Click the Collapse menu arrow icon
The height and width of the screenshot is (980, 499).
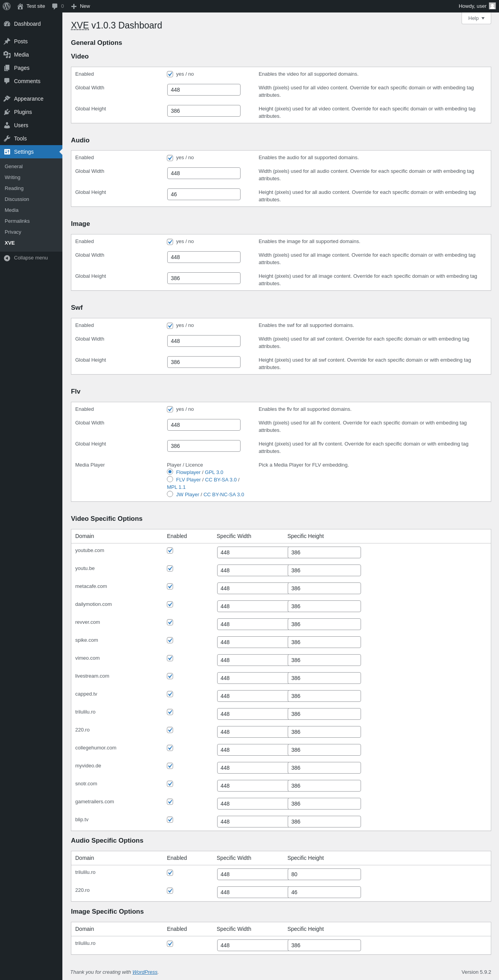point(7,258)
